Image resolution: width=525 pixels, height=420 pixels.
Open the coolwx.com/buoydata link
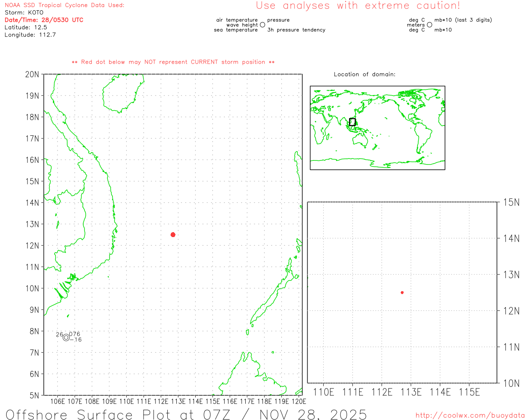point(470,415)
